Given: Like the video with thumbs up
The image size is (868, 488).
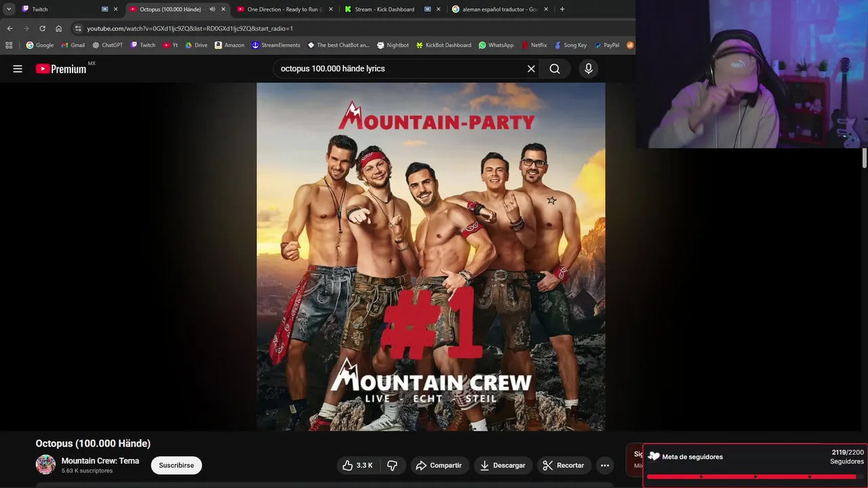Looking at the screenshot, I should [358, 465].
